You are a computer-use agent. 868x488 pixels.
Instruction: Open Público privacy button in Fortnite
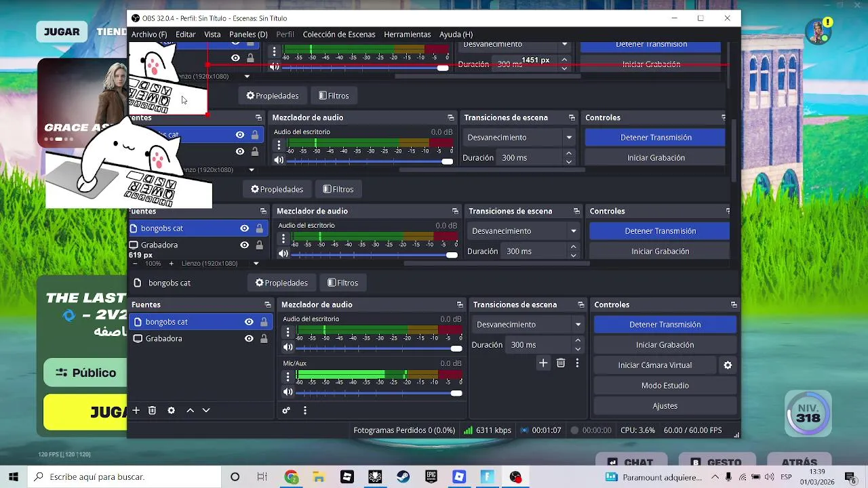[x=85, y=373]
